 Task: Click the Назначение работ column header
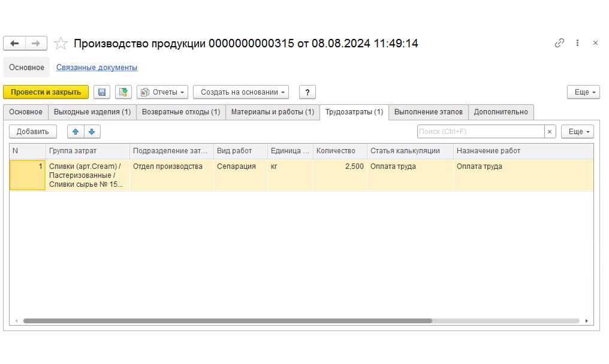[x=523, y=151]
